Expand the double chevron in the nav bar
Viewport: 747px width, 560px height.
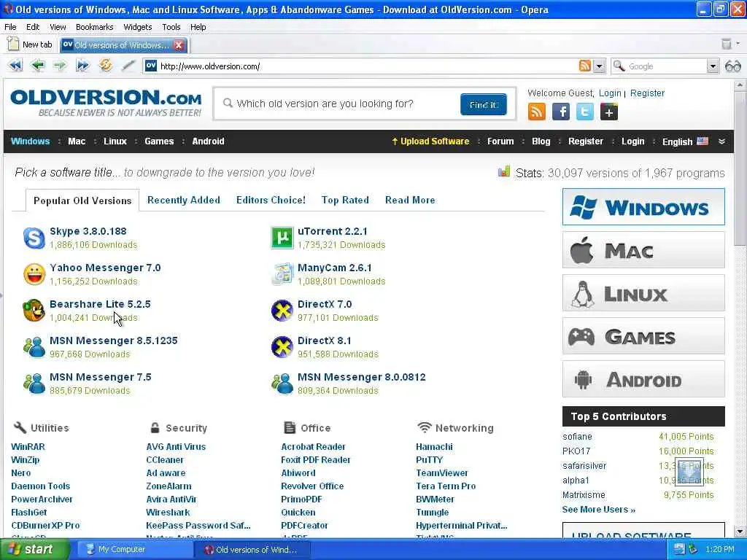[x=721, y=141]
